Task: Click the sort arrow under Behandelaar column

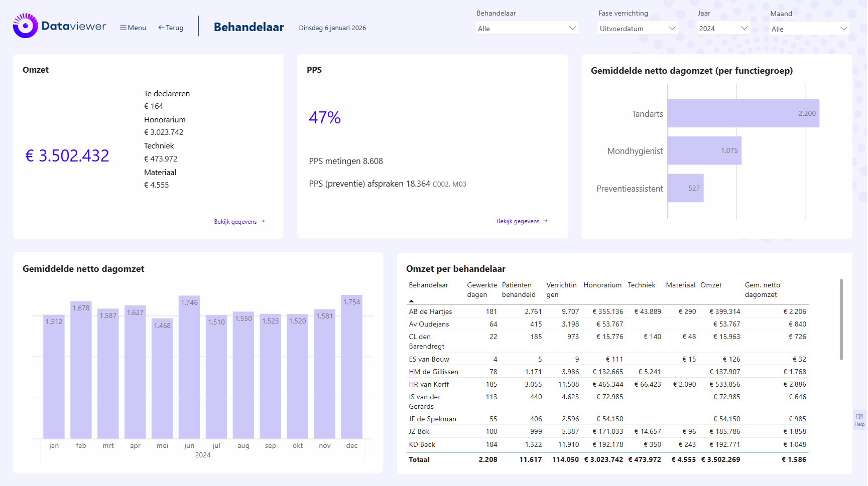Action: tap(411, 301)
